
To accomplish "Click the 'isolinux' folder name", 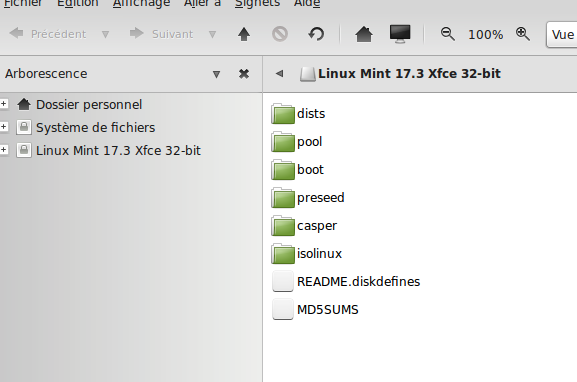I will point(319,254).
